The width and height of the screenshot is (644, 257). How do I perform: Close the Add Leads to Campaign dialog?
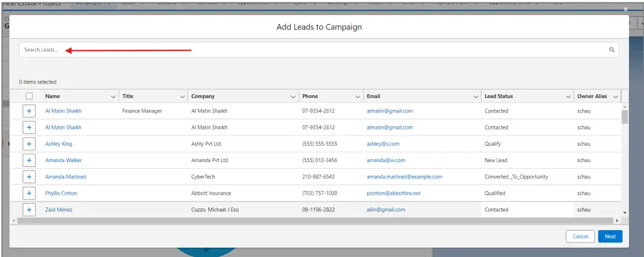626,9
